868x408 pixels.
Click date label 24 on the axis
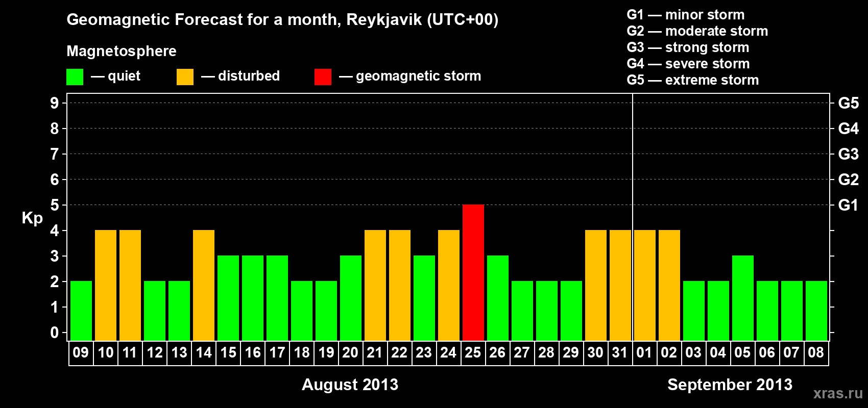448,353
